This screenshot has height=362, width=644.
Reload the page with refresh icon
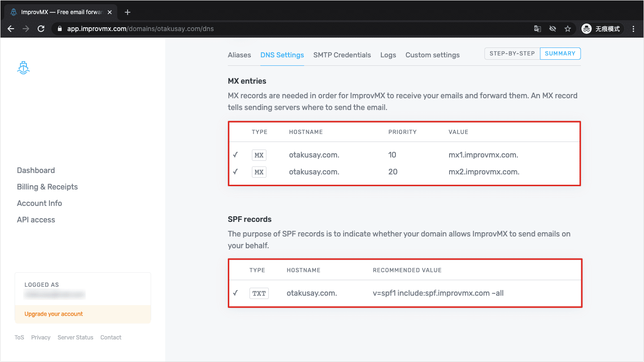tap(41, 29)
